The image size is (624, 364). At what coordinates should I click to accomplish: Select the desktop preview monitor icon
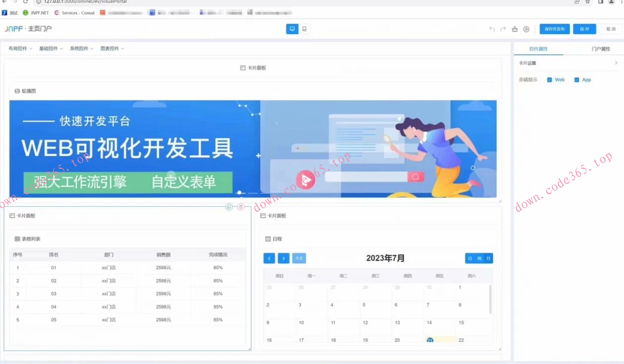292,29
